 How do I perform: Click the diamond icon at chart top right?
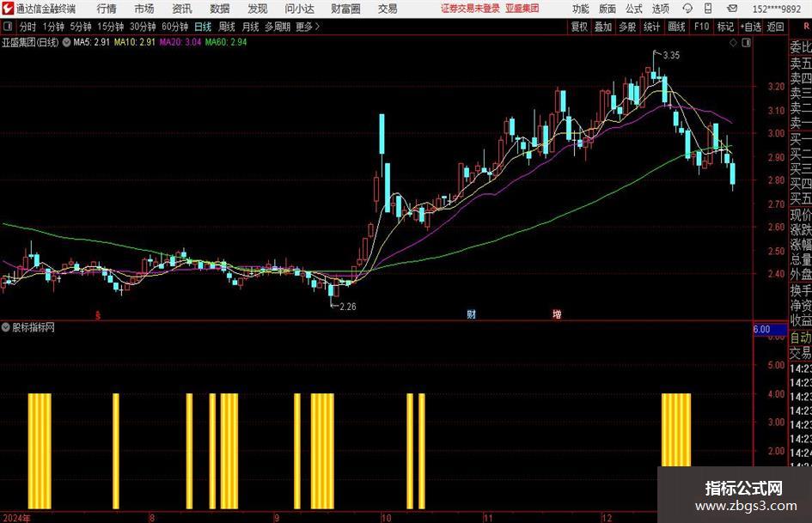click(733, 43)
